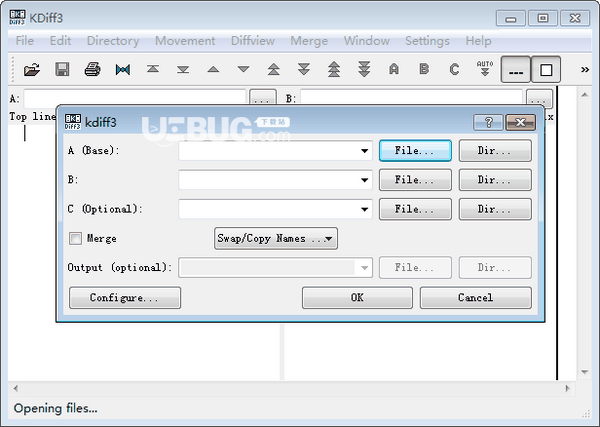Go to previous conflict double up arrow

pyautogui.click(x=274, y=69)
